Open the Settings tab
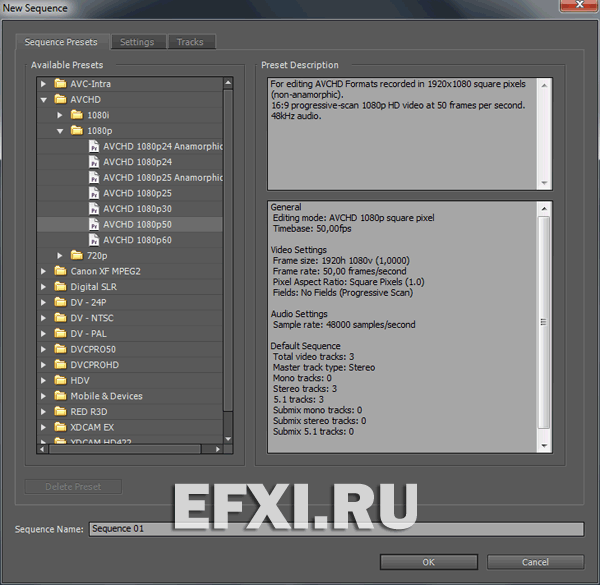Image resolution: width=600 pixels, height=585 pixels. pos(137,42)
